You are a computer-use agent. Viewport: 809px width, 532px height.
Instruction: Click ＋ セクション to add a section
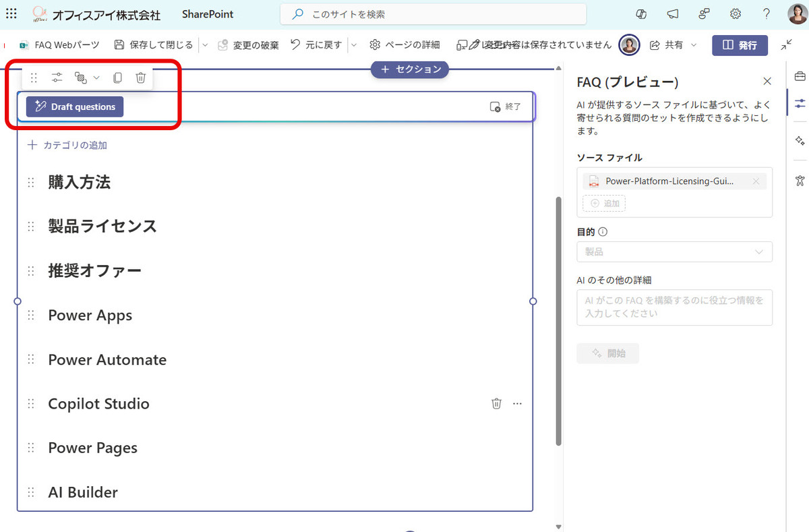click(x=410, y=69)
